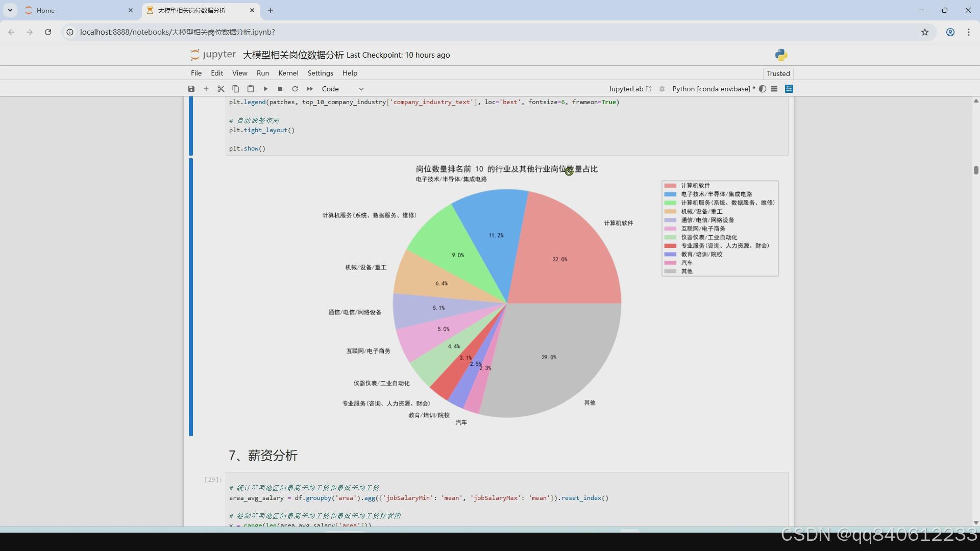Open the Kernel menu

point(288,73)
